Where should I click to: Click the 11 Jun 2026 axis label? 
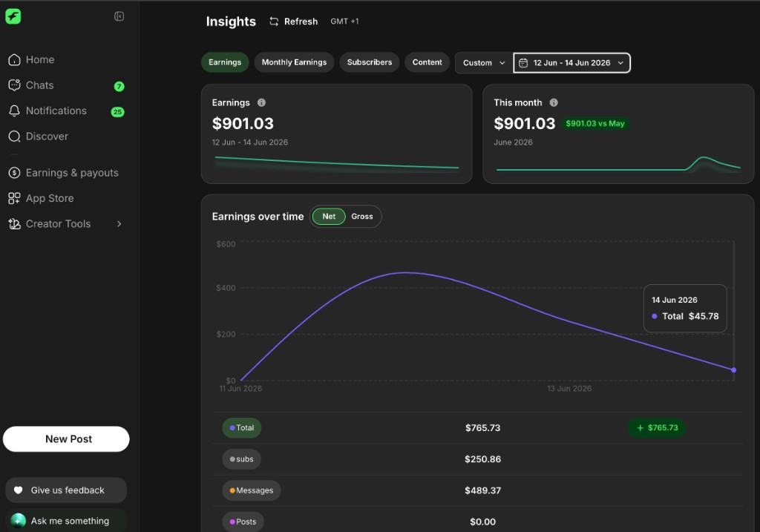point(240,389)
